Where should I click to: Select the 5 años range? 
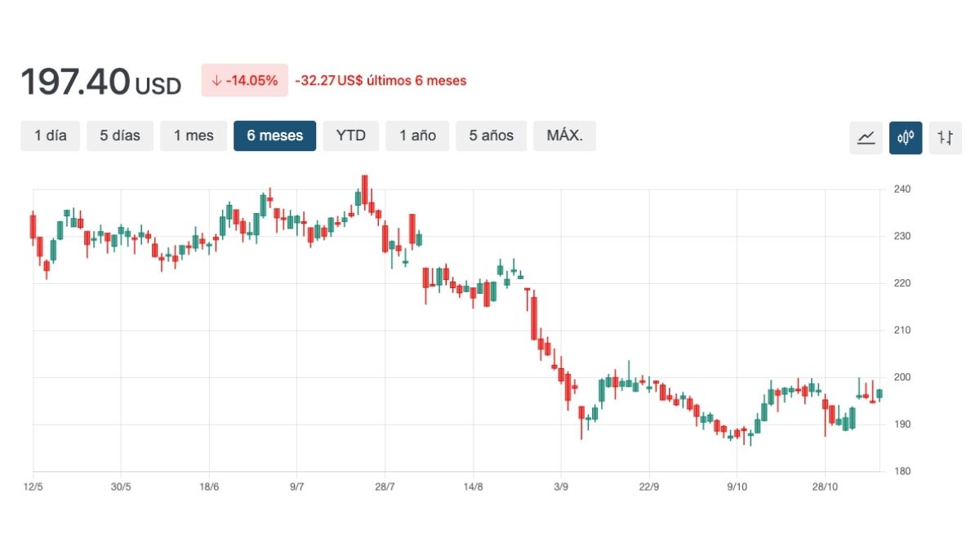coord(491,136)
